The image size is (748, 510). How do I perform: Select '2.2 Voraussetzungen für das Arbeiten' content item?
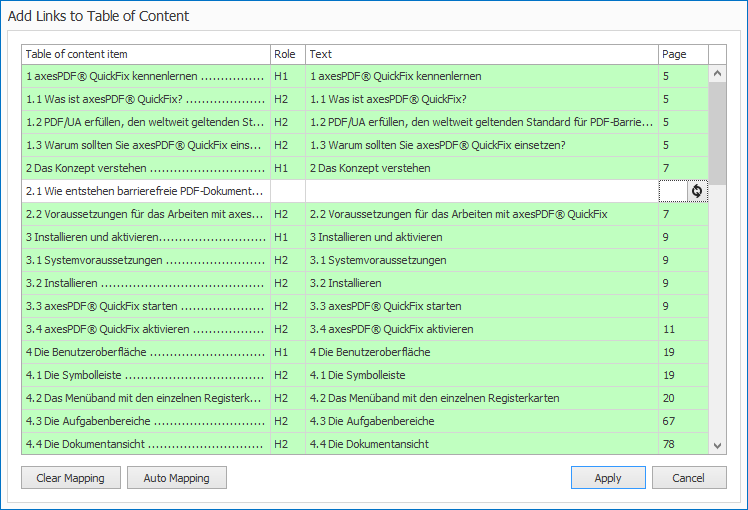[146, 214]
